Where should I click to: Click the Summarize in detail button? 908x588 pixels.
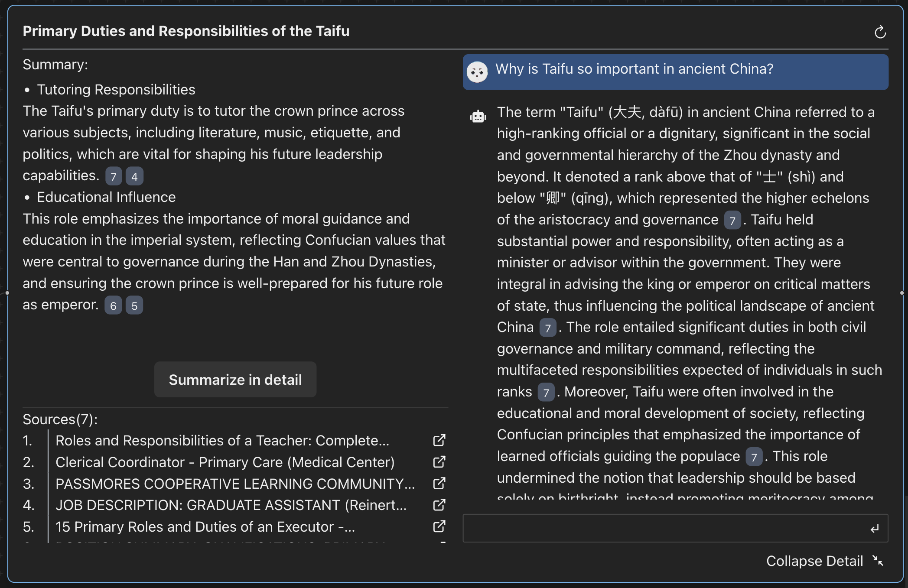click(x=235, y=380)
